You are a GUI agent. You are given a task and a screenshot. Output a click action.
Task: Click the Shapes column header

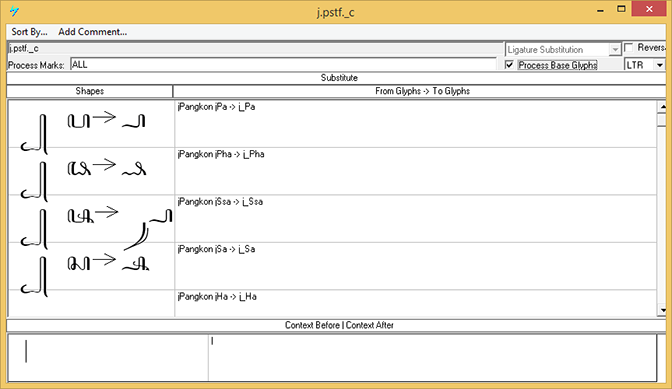(90, 91)
